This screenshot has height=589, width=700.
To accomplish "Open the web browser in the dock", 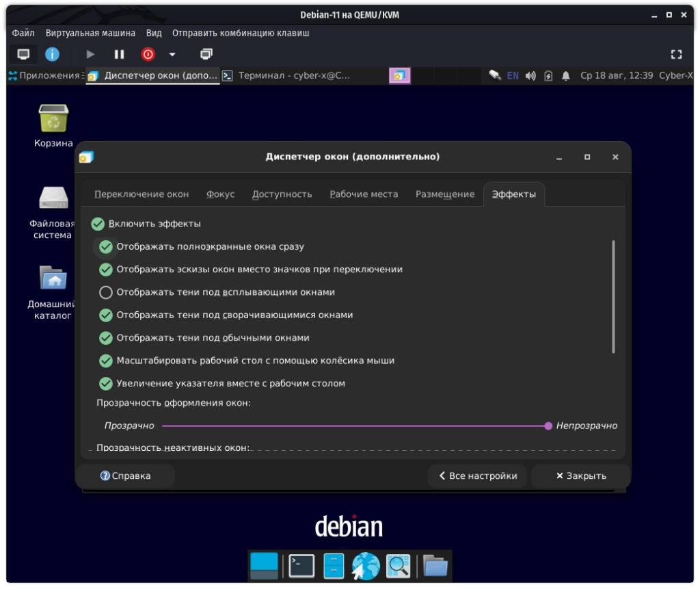I will [x=366, y=566].
